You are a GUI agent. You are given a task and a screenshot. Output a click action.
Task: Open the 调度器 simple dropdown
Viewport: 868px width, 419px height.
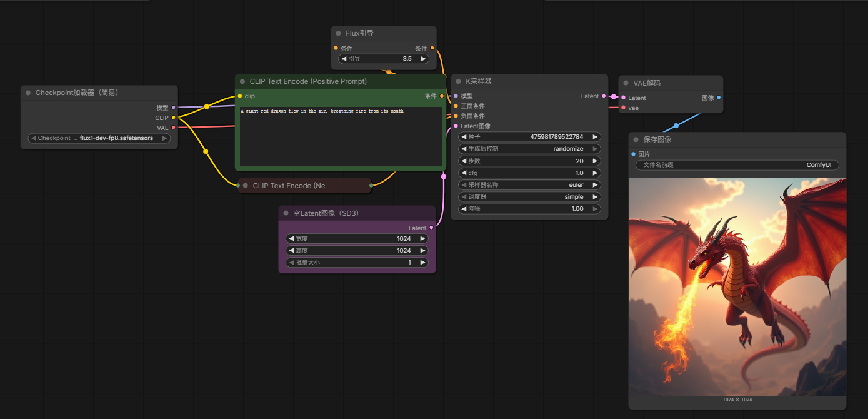[529, 197]
